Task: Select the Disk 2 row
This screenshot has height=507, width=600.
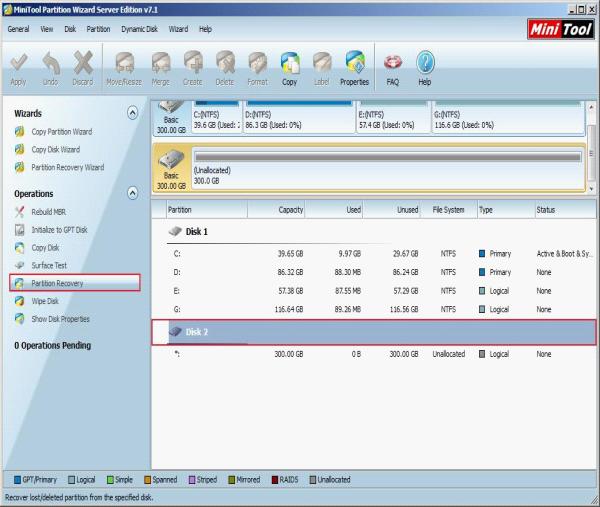Action: tap(373, 332)
